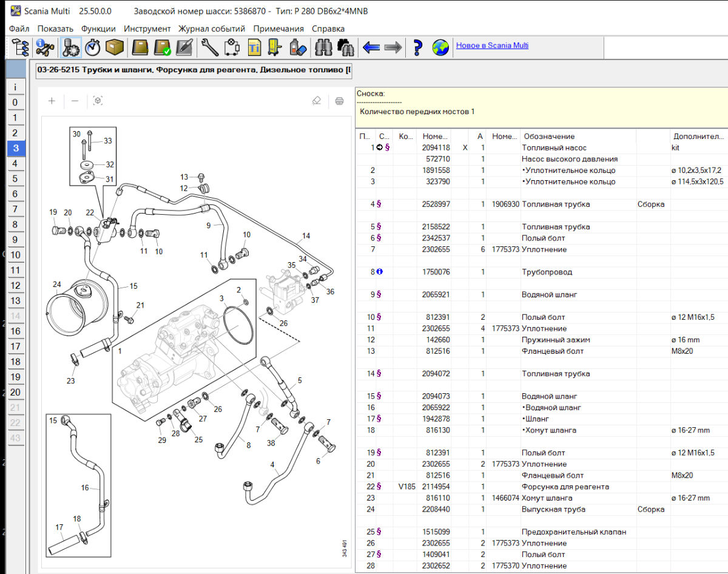Select the wrench tool icon
This screenshot has height=574, width=728.
tap(209, 47)
